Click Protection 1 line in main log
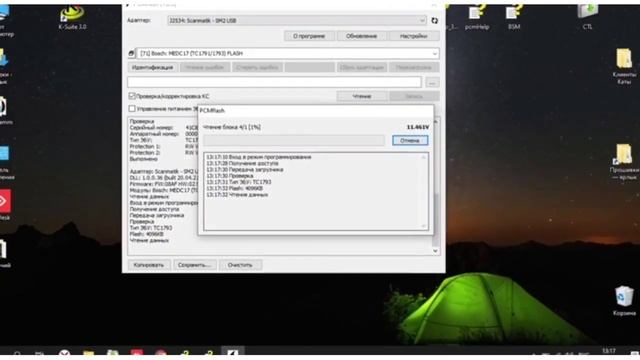 (x=163, y=146)
